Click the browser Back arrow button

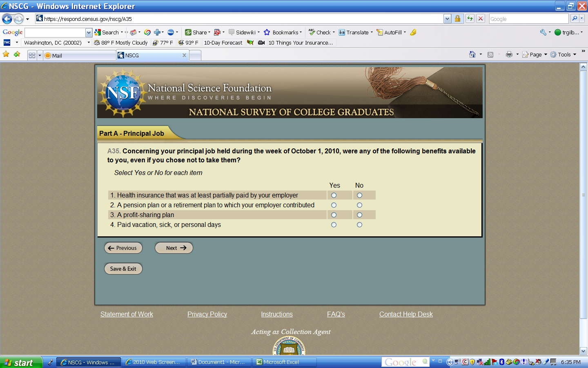[7, 19]
